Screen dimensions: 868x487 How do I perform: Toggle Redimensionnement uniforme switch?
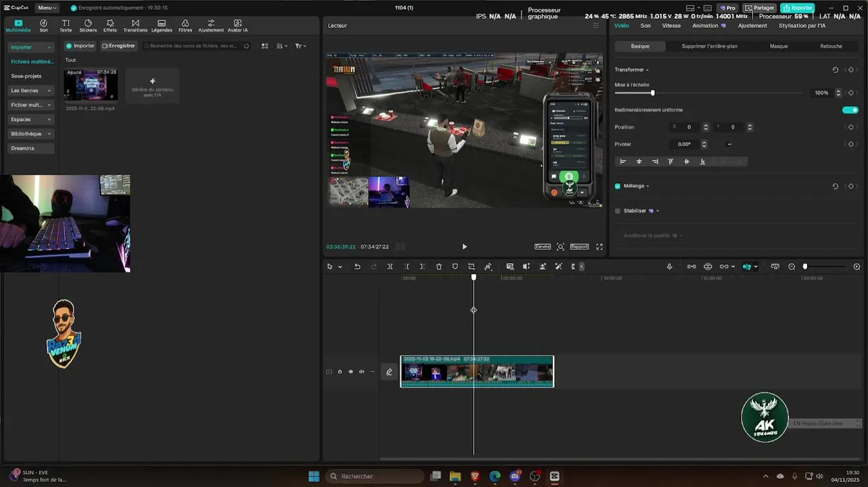coord(850,110)
